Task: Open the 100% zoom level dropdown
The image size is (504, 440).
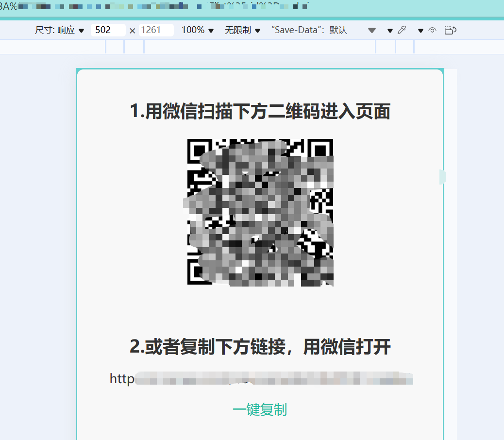Action: tap(197, 30)
